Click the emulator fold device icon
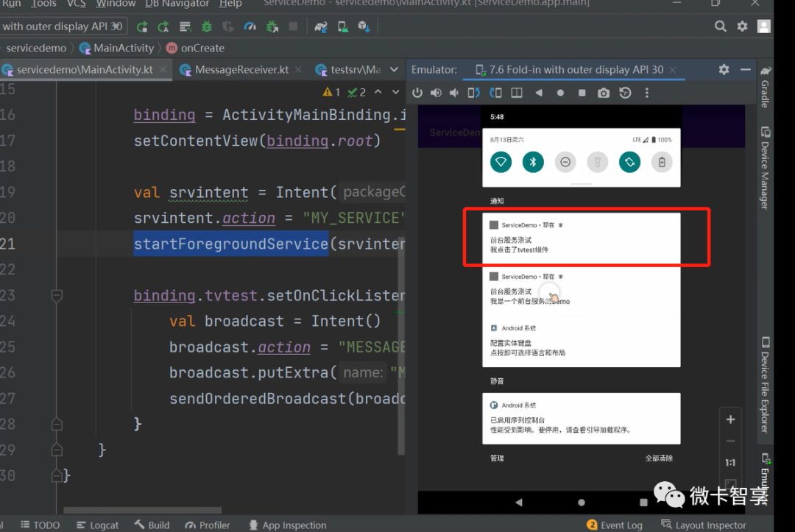 [x=517, y=93]
